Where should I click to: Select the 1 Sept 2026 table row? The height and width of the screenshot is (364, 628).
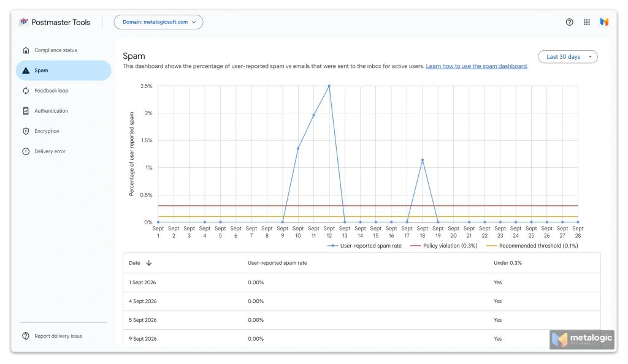(x=362, y=282)
